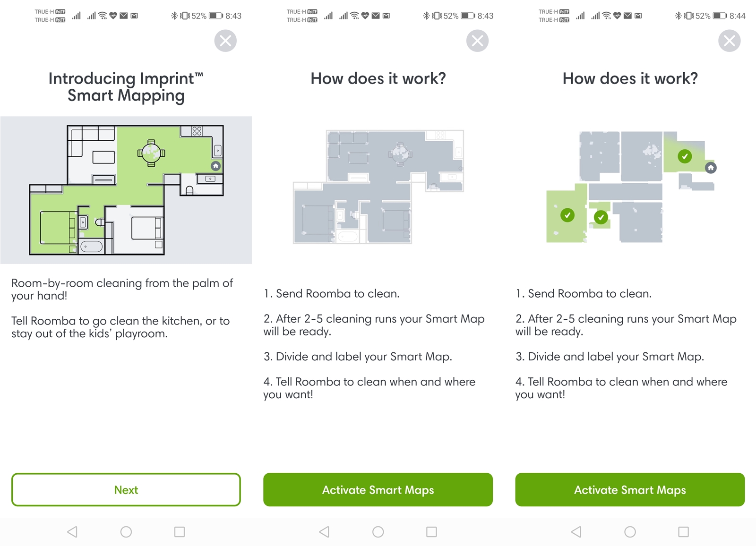Tap the checkmark on small green room

pos(601,217)
